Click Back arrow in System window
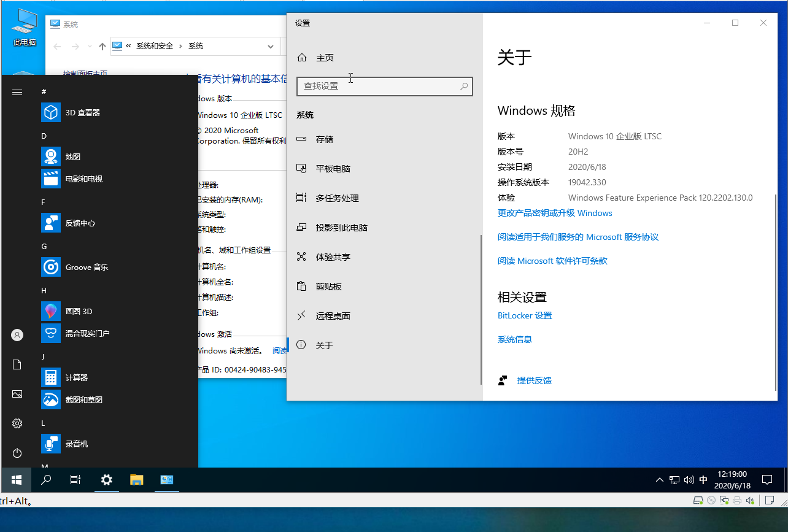The height and width of the screenshot is (532, 788). [x=57, y=47]
